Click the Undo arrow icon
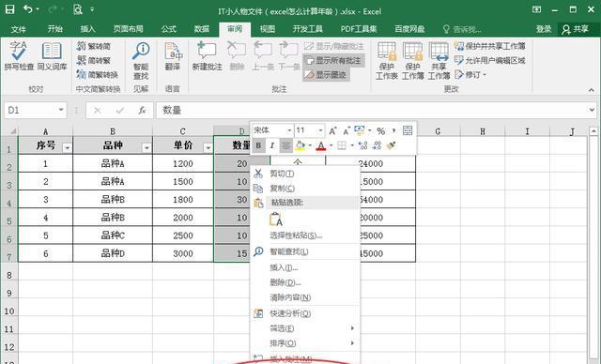Image resolution: width=601 pixels, height=364 pixels. [x=28, y=8]
